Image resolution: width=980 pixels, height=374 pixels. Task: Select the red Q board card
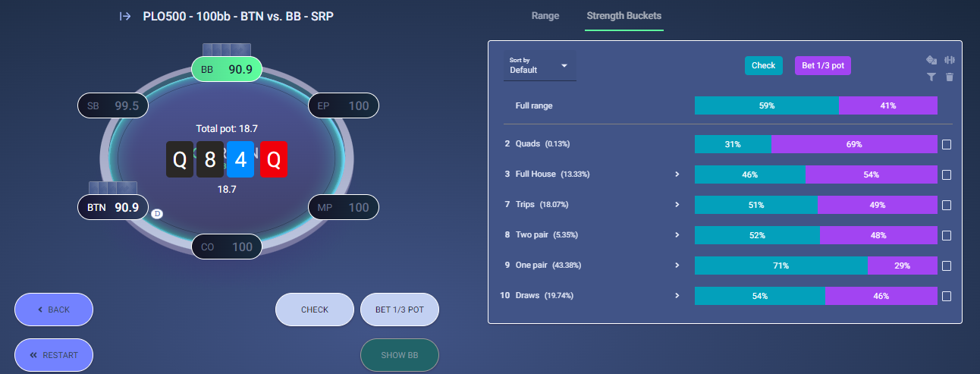click(x=274, y=159)
